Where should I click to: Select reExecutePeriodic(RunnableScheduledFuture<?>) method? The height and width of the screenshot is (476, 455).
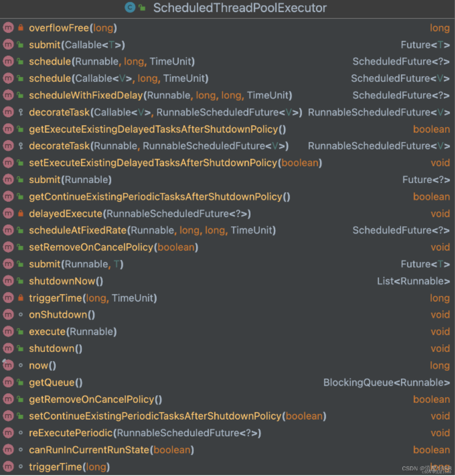[145, 433]
